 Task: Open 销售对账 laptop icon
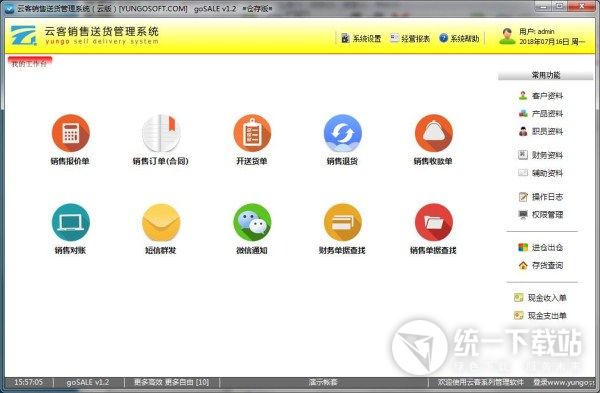(x=70, y=222)
